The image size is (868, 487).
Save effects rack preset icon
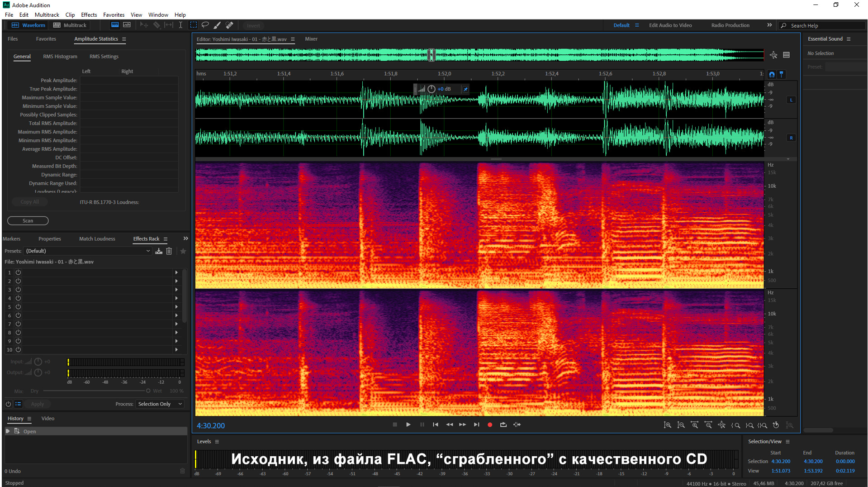(x=159, y=251)
